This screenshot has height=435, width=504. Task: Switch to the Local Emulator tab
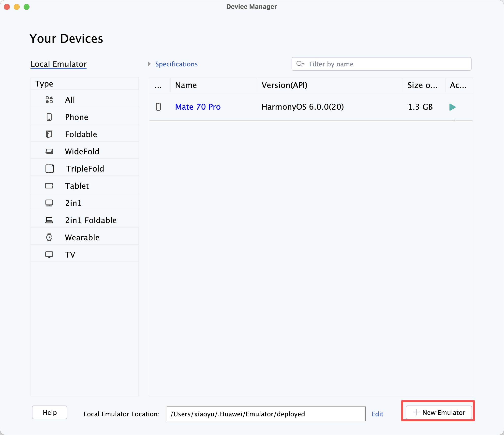pyautogui.click(x=59, y=64)
